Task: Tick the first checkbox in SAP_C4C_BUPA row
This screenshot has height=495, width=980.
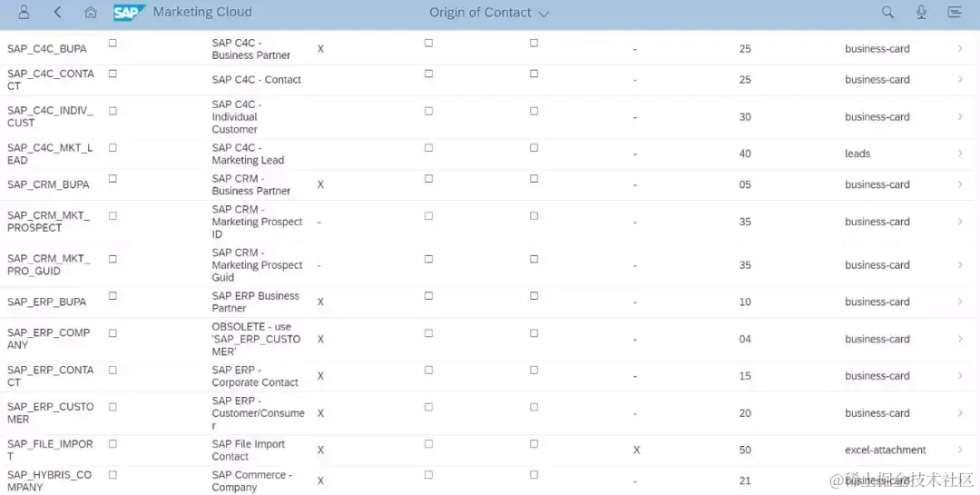Action: click(x=113, y=44)
